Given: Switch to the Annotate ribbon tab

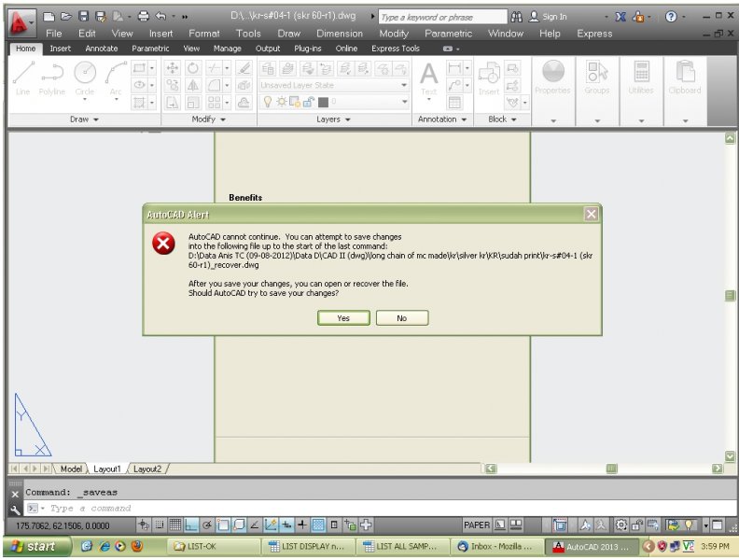Looking at the screenshot, I should (x=102, y=49).
